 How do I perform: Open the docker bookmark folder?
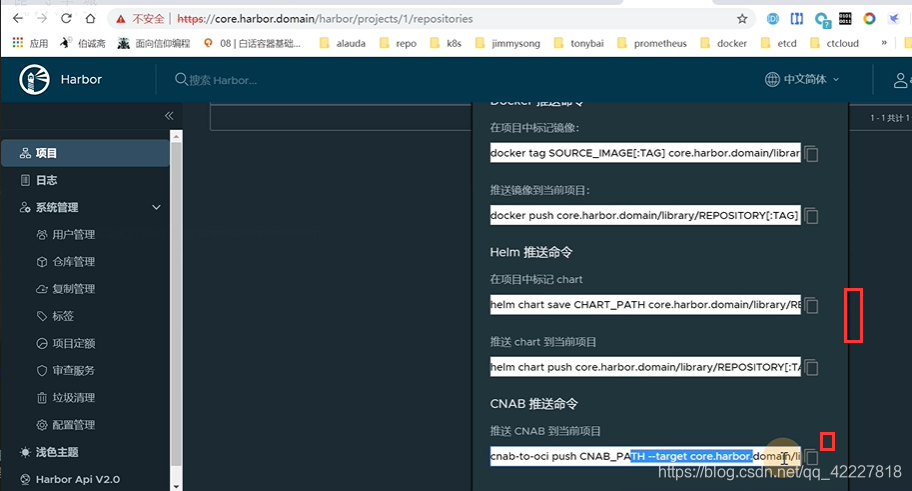[x=724, y=43]
